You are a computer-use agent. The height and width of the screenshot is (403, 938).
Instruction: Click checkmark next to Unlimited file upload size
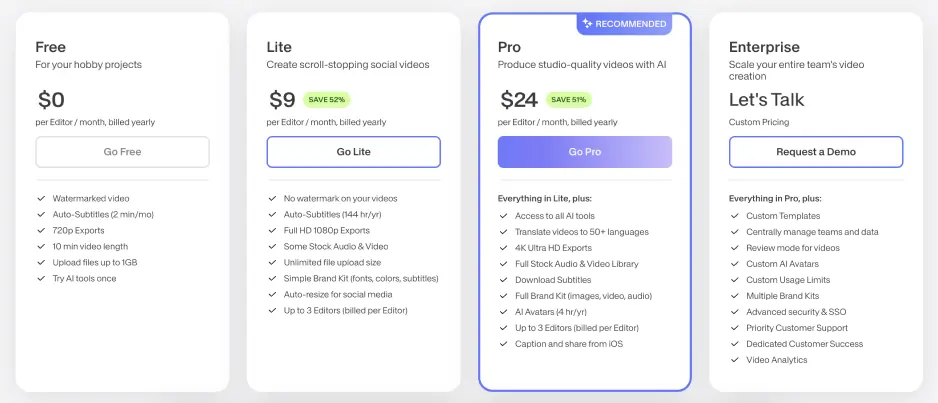[x=272, y=262]
